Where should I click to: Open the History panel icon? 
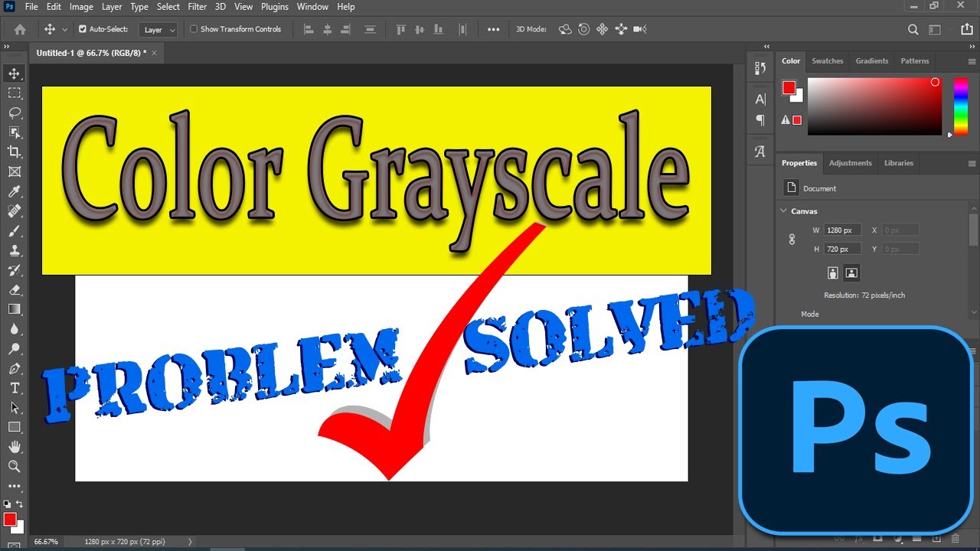coord(760,69)
